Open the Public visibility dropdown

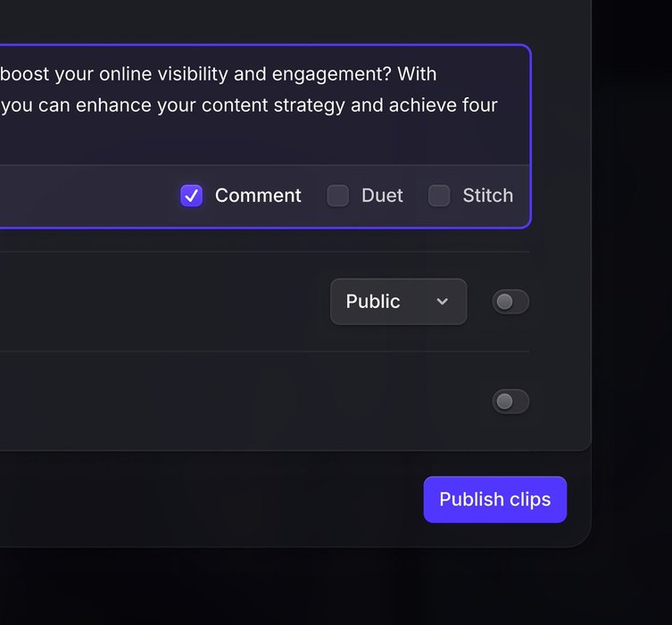[398, 302]
